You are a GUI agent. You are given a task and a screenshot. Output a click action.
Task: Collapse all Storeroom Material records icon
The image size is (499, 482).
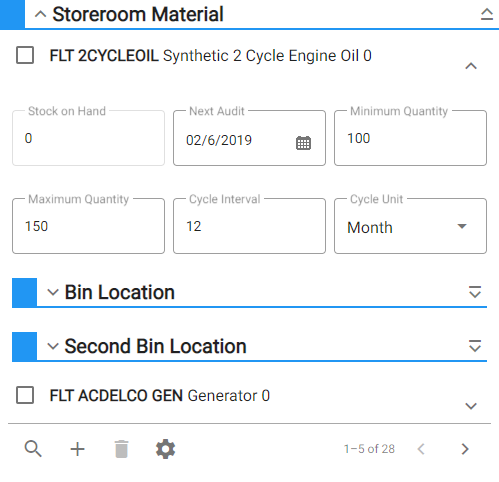click(487, 14)
